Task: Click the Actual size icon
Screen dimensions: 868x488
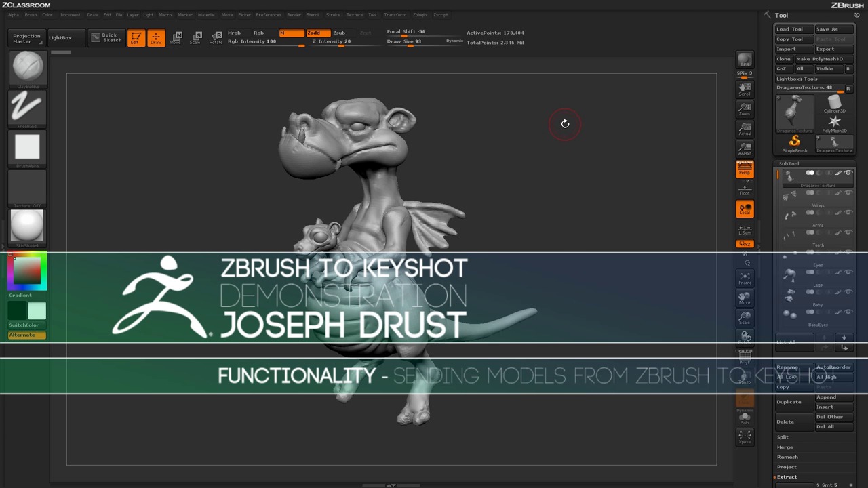Action: pyautogui.click(x=745, y=129)
